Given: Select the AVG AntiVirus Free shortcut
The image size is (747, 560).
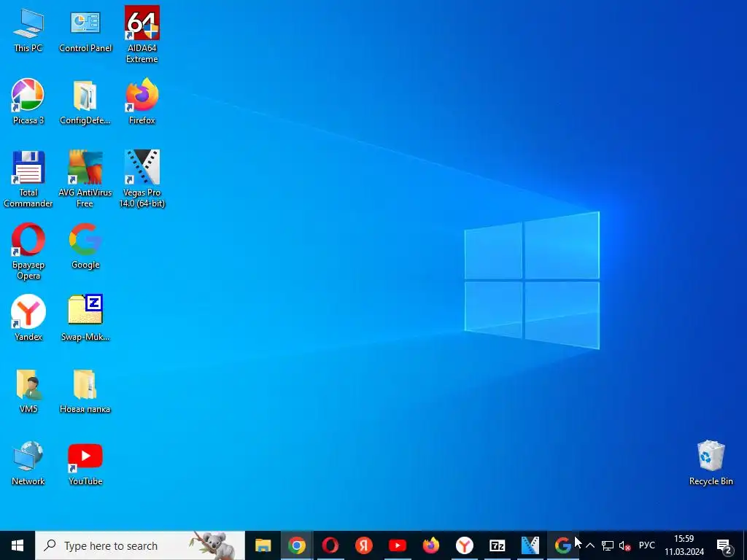Looking at the screenshot, I should click(x=85, y=179).
